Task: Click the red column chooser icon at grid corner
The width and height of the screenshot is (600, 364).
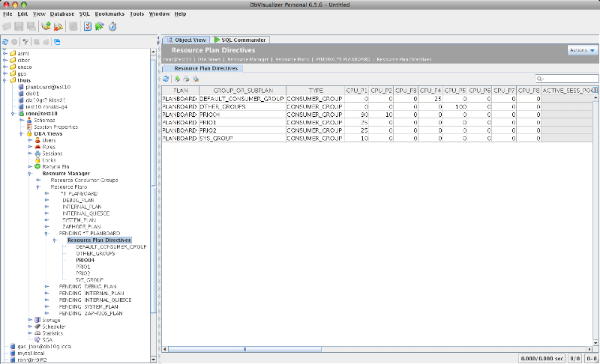Action: pyautogui.click(x=595, y=90)
